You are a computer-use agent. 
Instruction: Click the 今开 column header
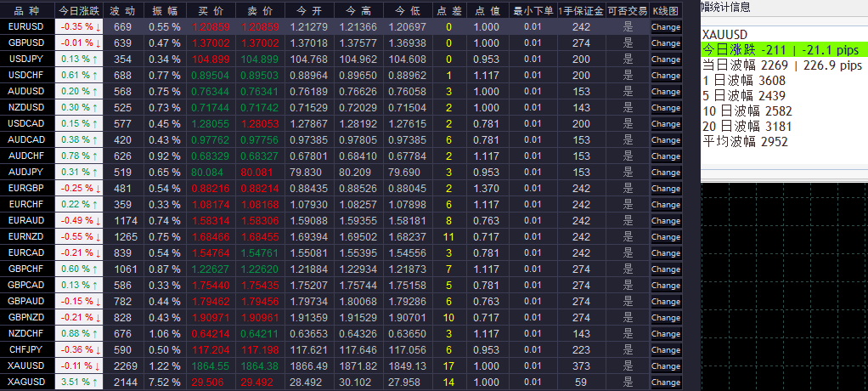coord(309,10)
